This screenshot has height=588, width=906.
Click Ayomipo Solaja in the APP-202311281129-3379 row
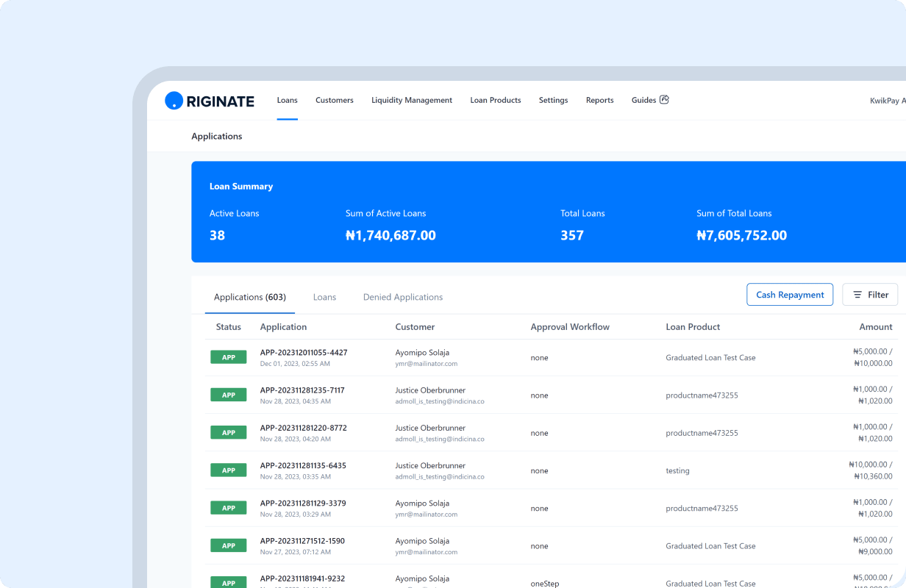[x=422, y=503]
